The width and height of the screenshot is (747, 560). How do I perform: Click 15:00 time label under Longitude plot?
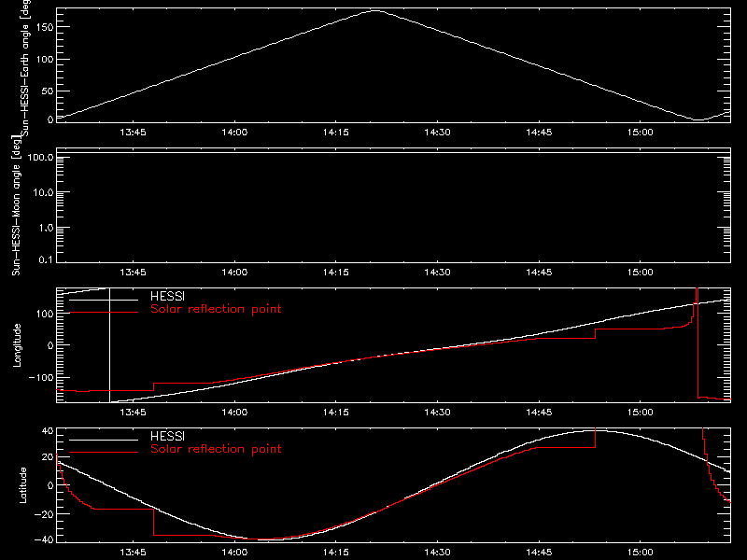point(641,413)
